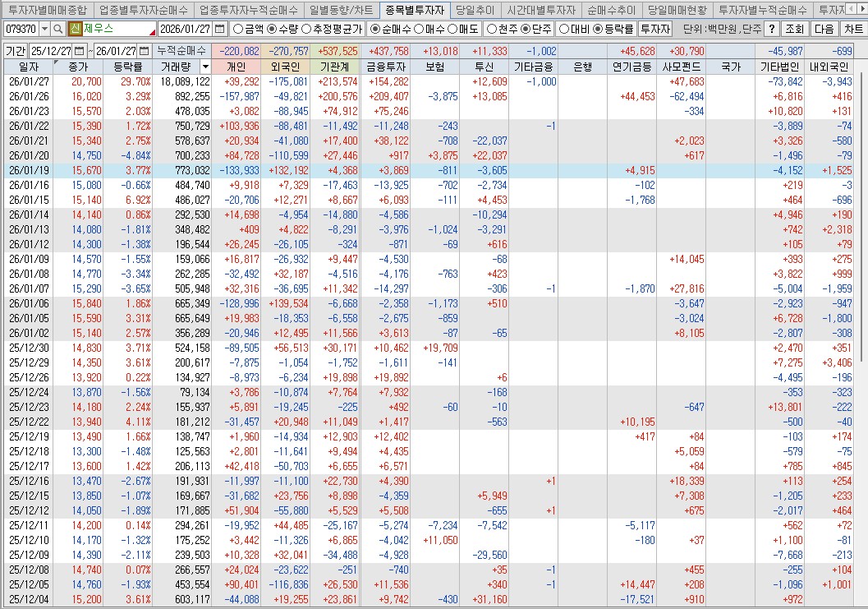This screenshot has height=609, width=868.
Task: Click the stock code field 079370
Action: 21,29
